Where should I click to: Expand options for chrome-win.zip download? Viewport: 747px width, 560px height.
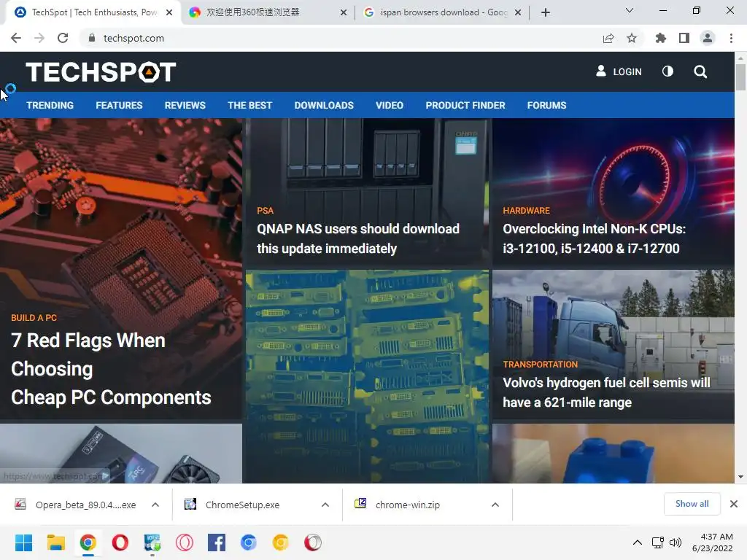tap(495, 505)
